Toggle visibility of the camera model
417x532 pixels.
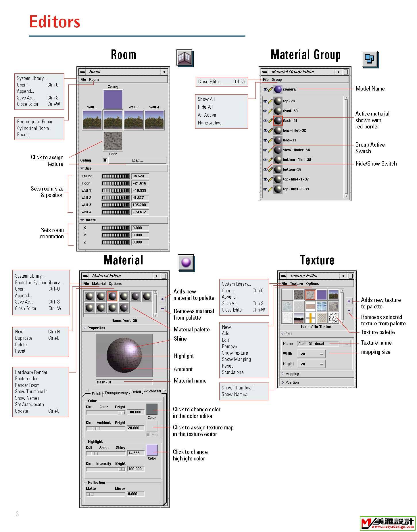(x=265, y=90)
